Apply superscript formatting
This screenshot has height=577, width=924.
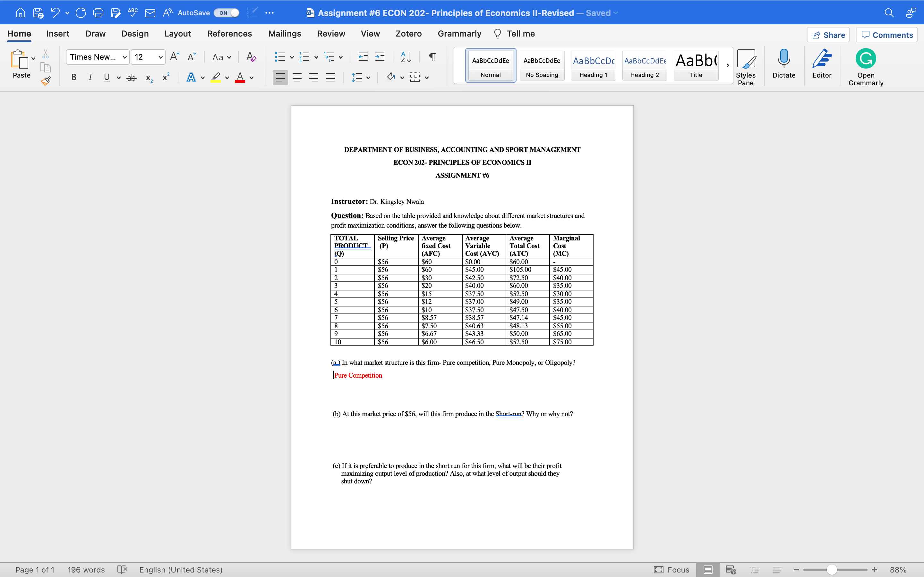pyautogui.click(x=165, y=77)
